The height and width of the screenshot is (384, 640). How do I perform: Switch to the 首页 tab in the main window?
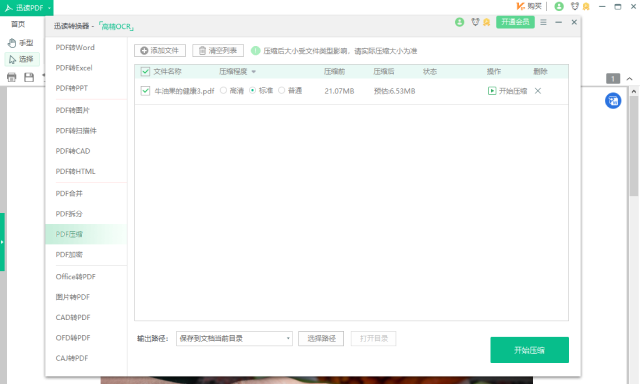pyautogui.click(x=18, y=24)
